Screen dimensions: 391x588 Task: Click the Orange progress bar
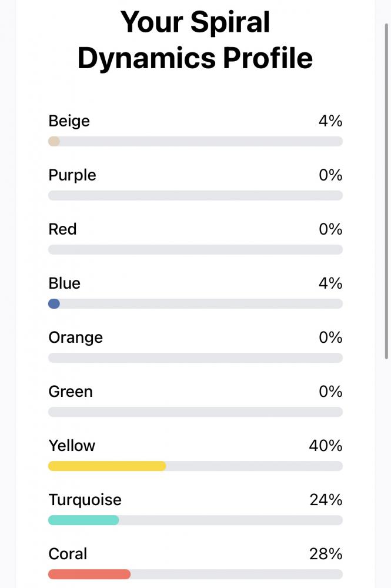pyautogui.click(x=195, y=358)
